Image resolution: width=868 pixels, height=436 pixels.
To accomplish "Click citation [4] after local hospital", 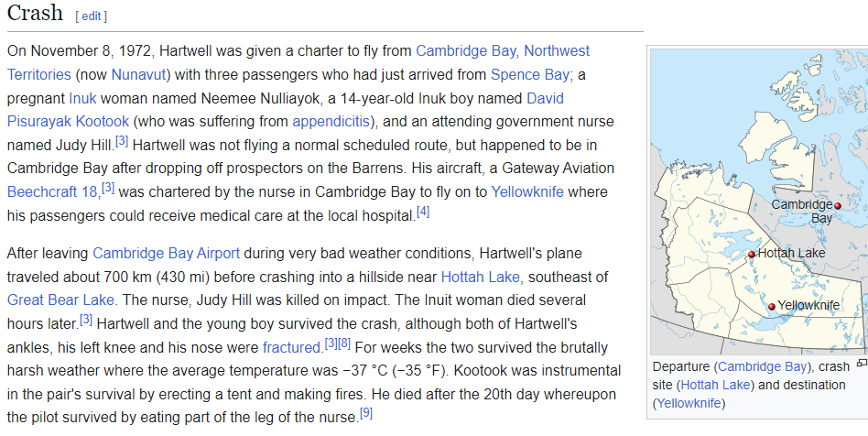I will [423, 212].
